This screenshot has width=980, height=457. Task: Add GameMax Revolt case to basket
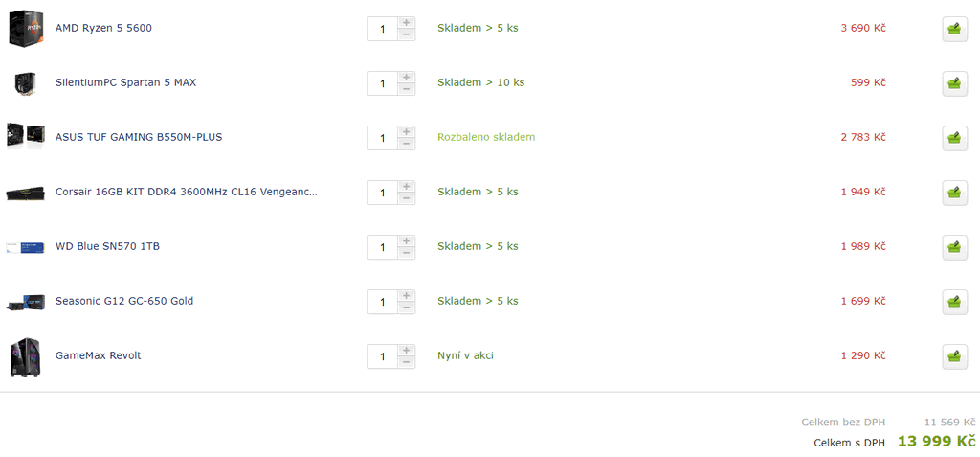(x=954, y=356)
